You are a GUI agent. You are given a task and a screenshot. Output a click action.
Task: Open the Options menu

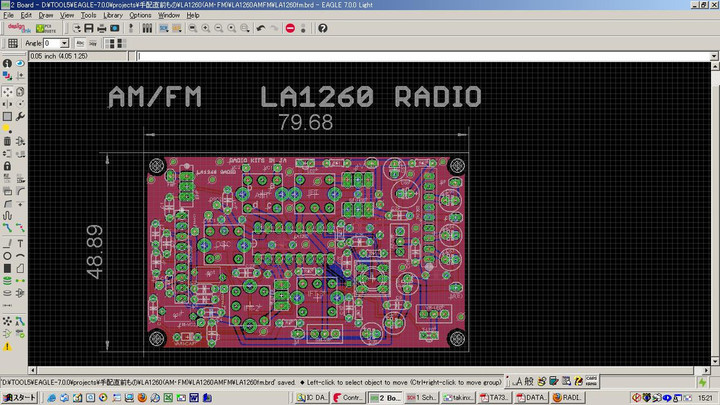(x=140, y=16)
